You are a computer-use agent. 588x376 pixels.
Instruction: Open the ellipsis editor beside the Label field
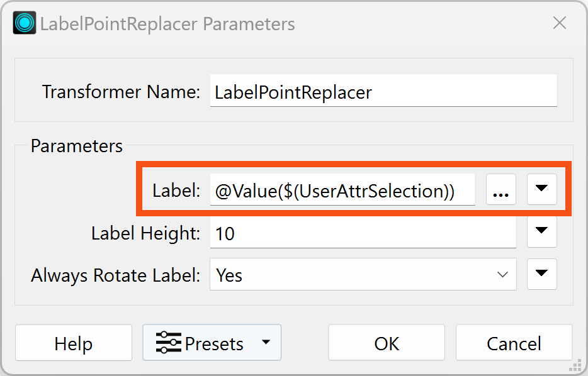[500, 189]
